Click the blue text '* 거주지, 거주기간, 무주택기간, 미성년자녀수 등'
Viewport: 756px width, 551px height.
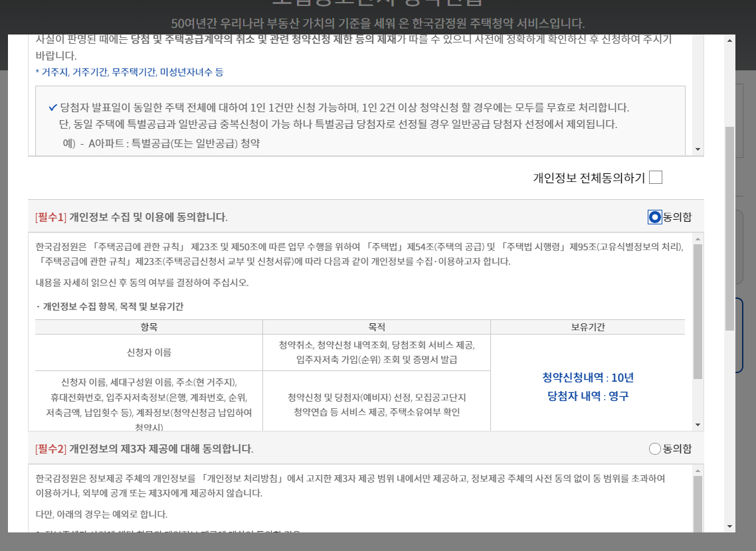pyautogui.click(x=130, y=72)
